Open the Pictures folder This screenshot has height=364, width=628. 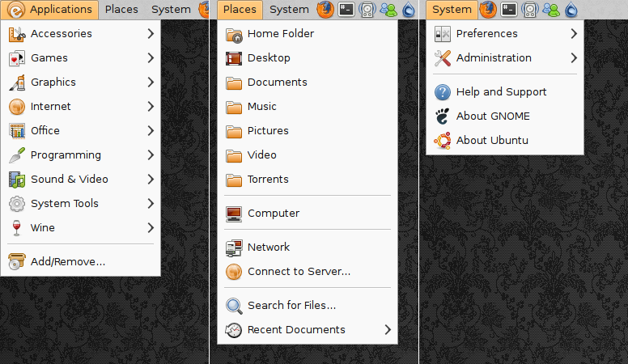click(308, 130)
